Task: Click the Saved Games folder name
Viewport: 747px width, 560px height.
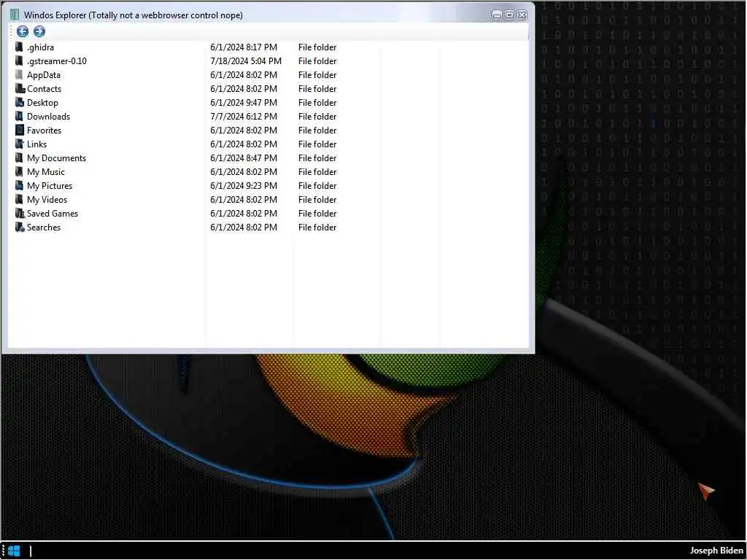Action: (x=53, y=214)
